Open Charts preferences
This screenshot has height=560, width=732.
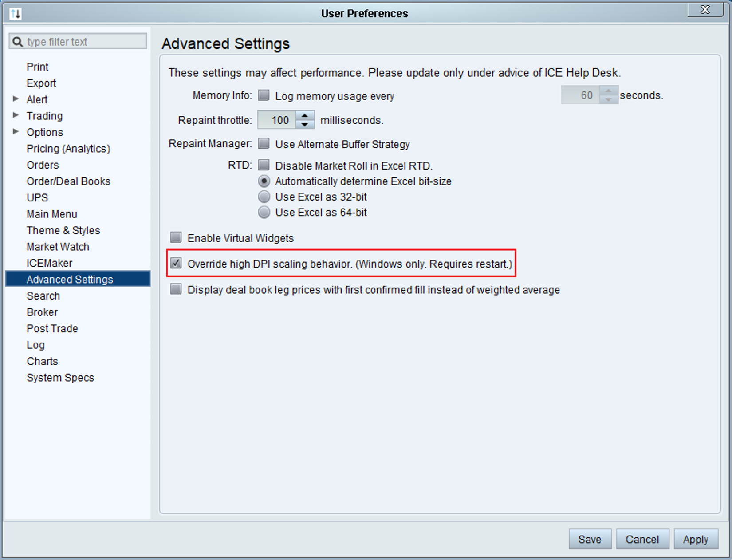(42, 362)
